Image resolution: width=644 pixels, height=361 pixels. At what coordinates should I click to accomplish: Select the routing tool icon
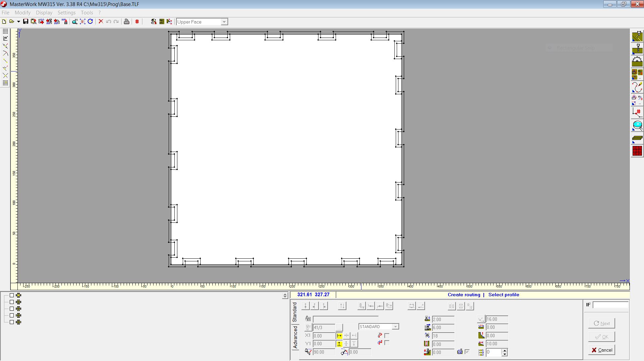(637, 37)
